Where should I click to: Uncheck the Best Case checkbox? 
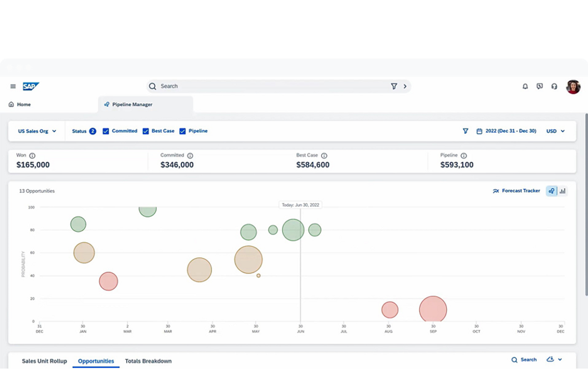(146, 131)
